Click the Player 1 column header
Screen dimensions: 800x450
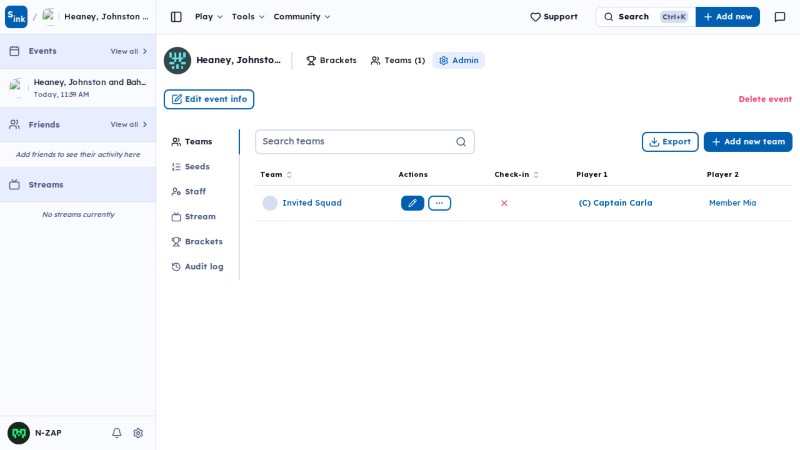(592, 174)
